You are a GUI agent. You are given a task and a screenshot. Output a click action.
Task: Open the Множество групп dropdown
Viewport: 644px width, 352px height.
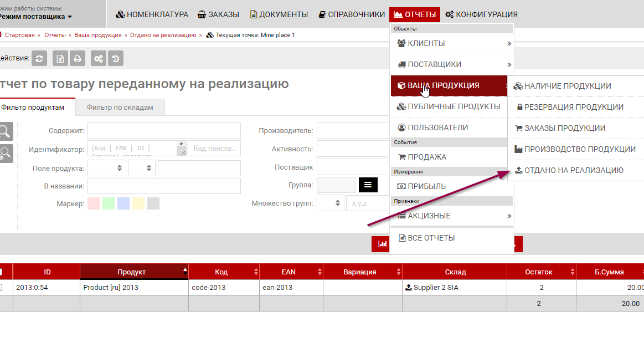click(331, 203)
